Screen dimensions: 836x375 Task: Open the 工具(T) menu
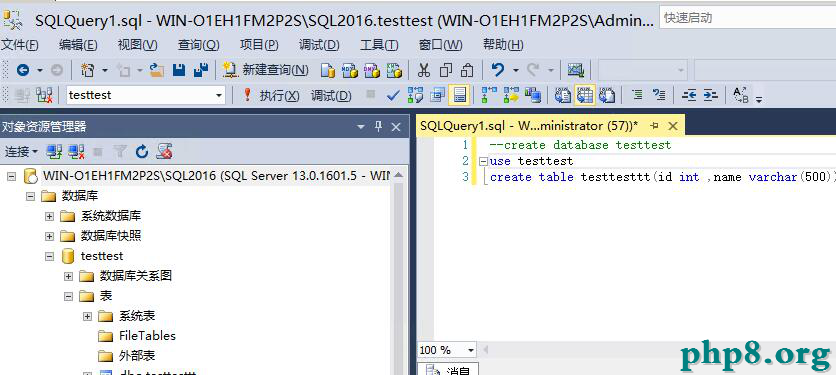[x=379, y=45]
